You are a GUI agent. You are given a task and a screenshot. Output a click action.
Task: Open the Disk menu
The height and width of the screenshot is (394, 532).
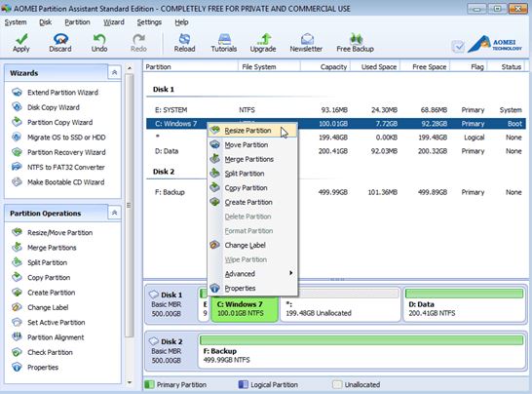pyautogui.click(x=45, y=22)
